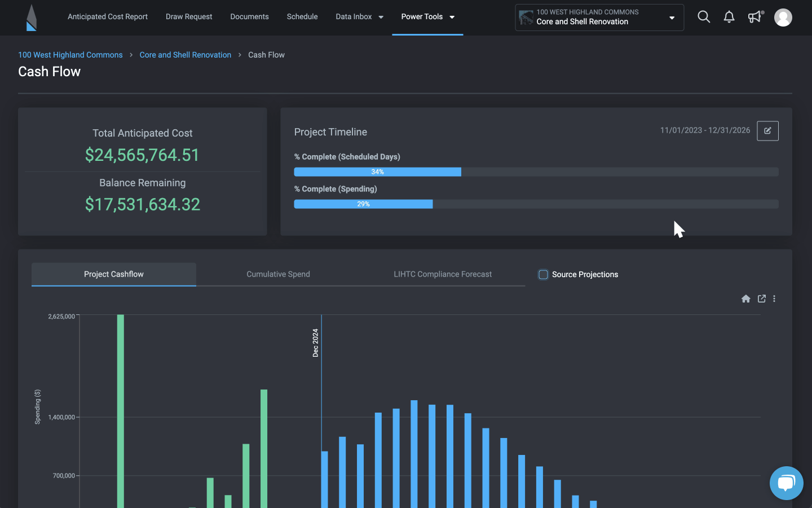This screenshot has width=812, height=508.
Task: Switch to the Cumulative Spend tab
Action: [x=278, y=274]
